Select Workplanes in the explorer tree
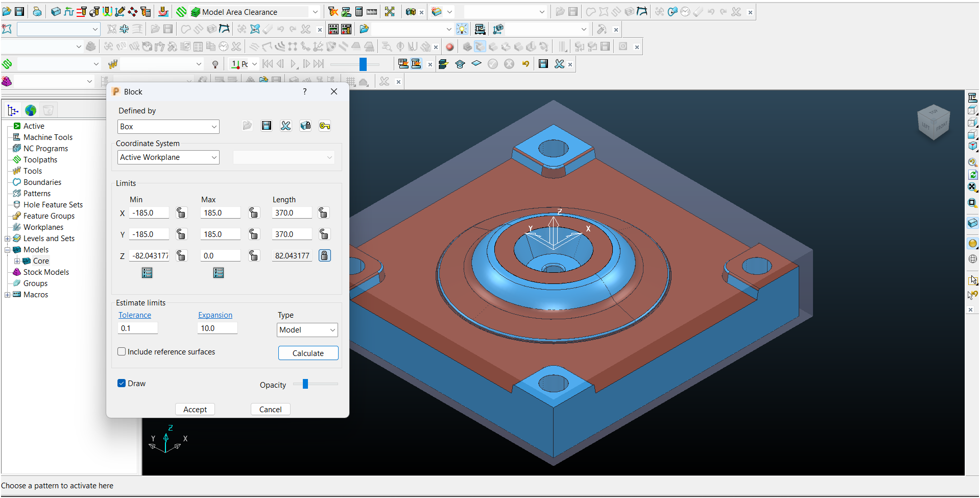 [43, 227]
